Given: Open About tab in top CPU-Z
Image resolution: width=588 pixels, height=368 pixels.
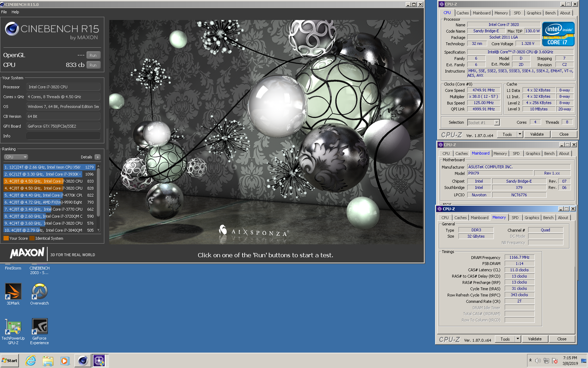Looking at the screenshot, I should coord(565,13).
